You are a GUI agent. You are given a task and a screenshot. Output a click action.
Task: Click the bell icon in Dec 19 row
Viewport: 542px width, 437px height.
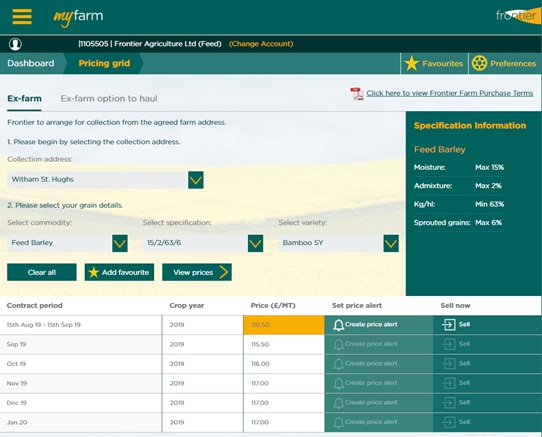[x=338, y=403]
